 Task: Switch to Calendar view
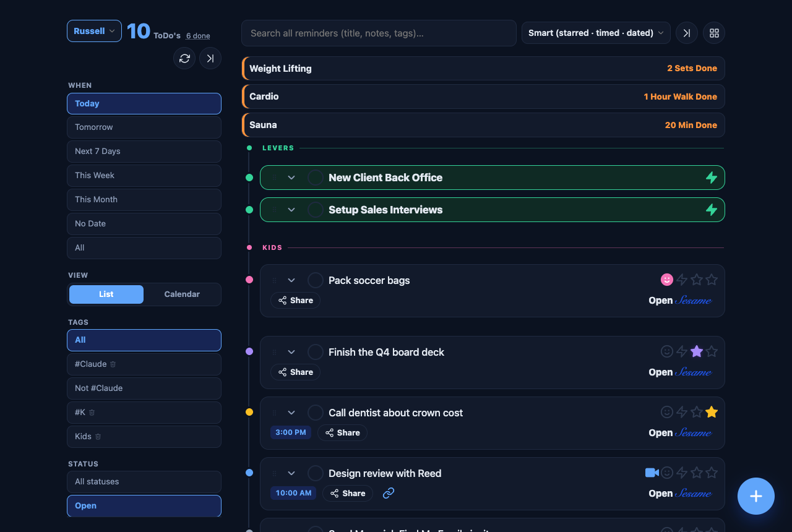point(182,294)
